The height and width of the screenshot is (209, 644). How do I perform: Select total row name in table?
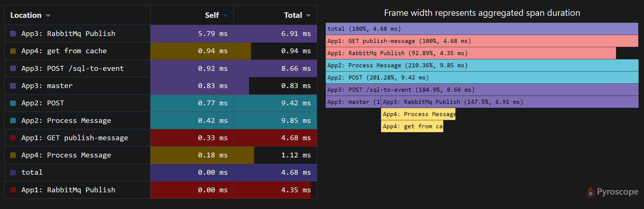pyautogui.click(x=32, y=172)
